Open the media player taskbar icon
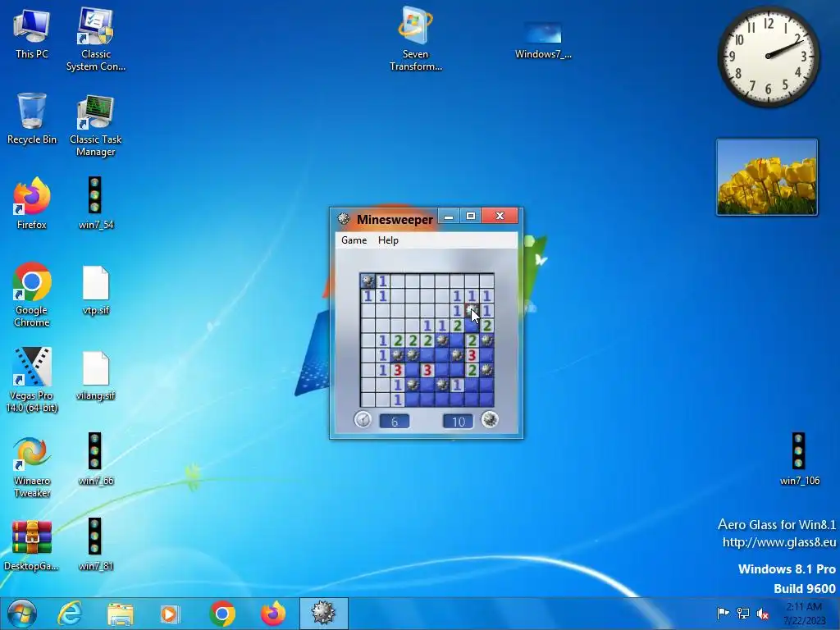Viewport: 840px width, 630px height. point(171,614)
